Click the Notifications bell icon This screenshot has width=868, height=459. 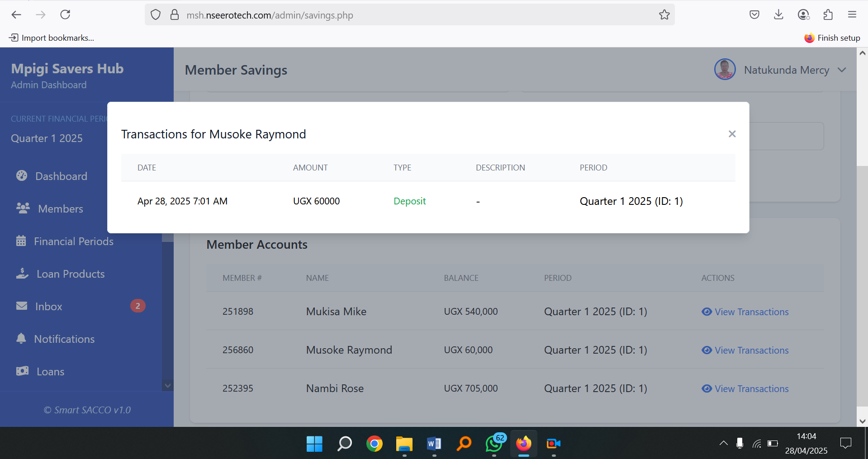tap(21, 339)
